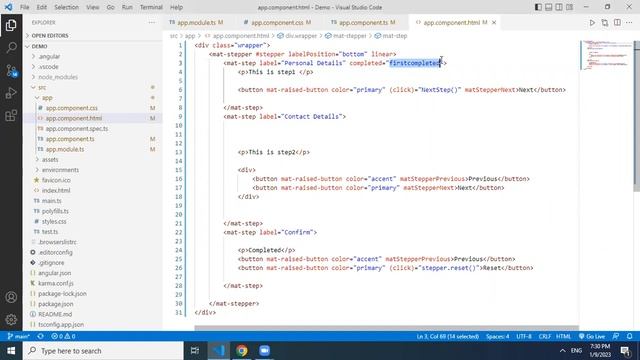Change language mode via HTML status
This screenshot has width=640, height=360.
pyautogui.click(x=563, y=336)
